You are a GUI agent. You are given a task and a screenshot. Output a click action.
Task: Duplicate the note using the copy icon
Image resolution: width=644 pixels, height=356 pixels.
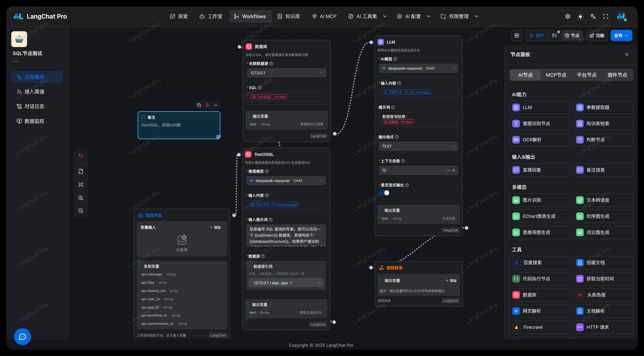(x=199, y=105)
